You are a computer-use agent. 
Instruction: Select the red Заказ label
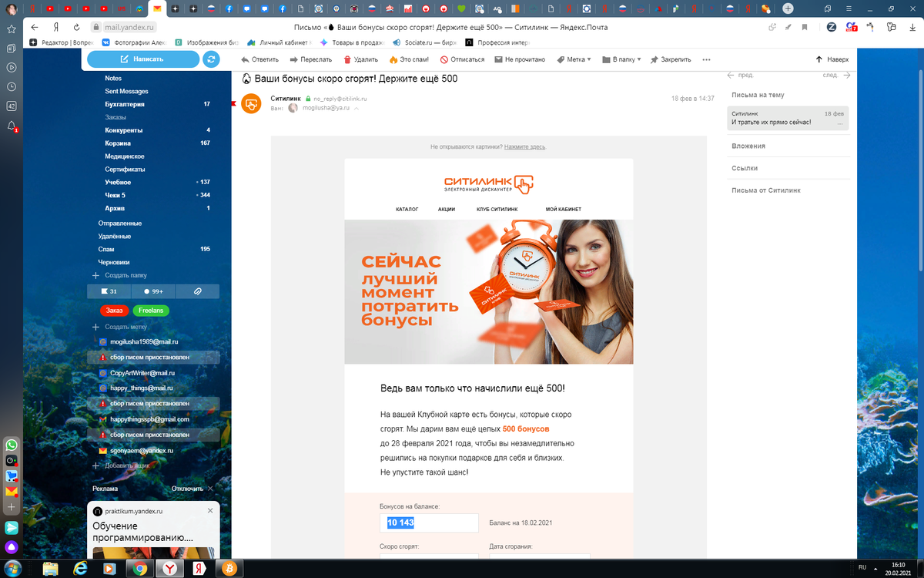114,311
